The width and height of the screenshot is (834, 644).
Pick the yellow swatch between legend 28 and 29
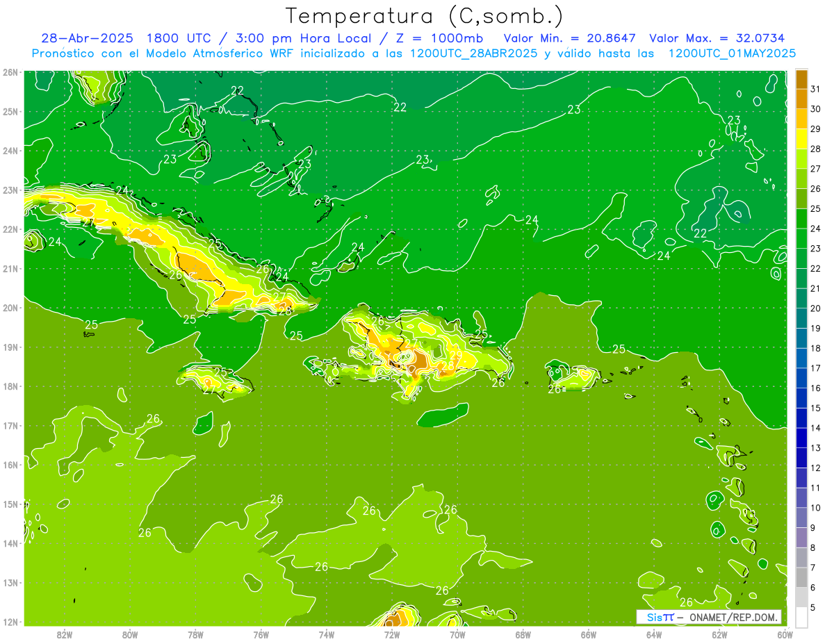(x=801, y=139)
